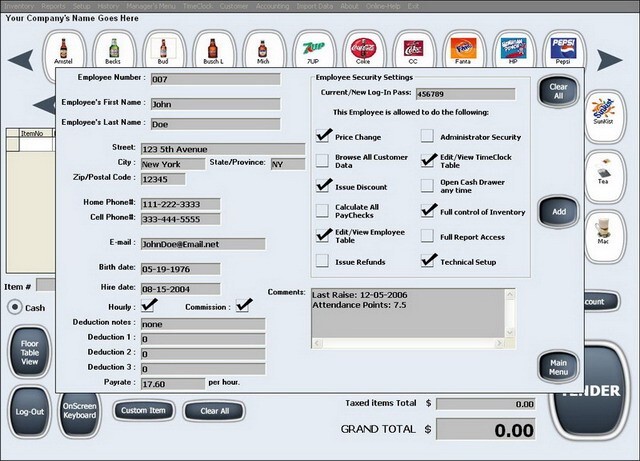This screenshot has height=461, width=640.
Task: Toggle the Price Change permission
Action: click(x=322, y=136)
